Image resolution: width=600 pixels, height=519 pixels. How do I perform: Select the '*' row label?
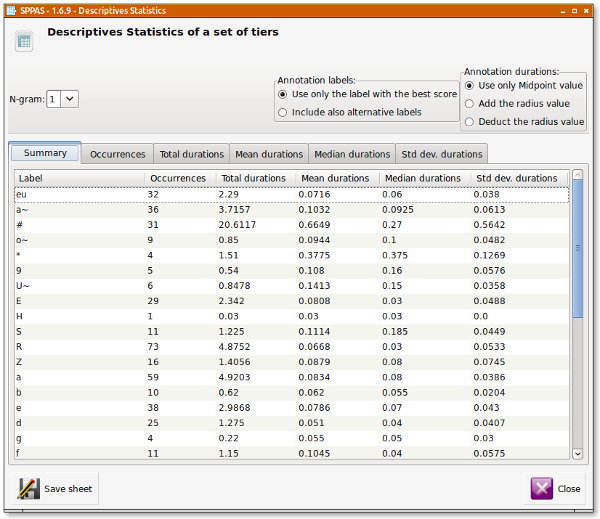coord(18,255)
